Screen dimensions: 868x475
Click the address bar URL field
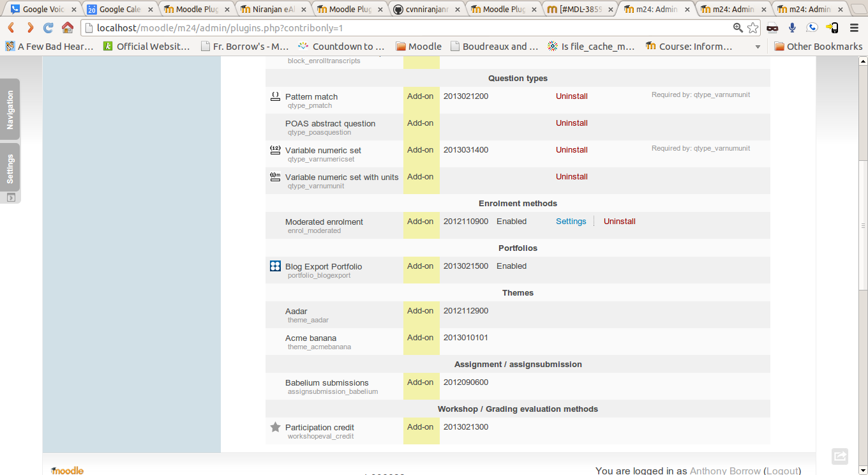(x=408, y=28)
